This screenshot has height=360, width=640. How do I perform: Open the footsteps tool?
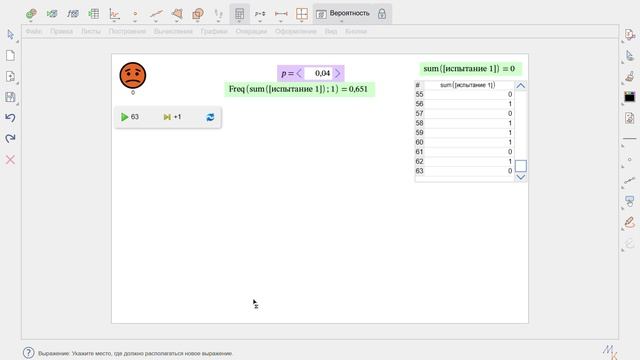pyautogui.click(x=218, y=14)
